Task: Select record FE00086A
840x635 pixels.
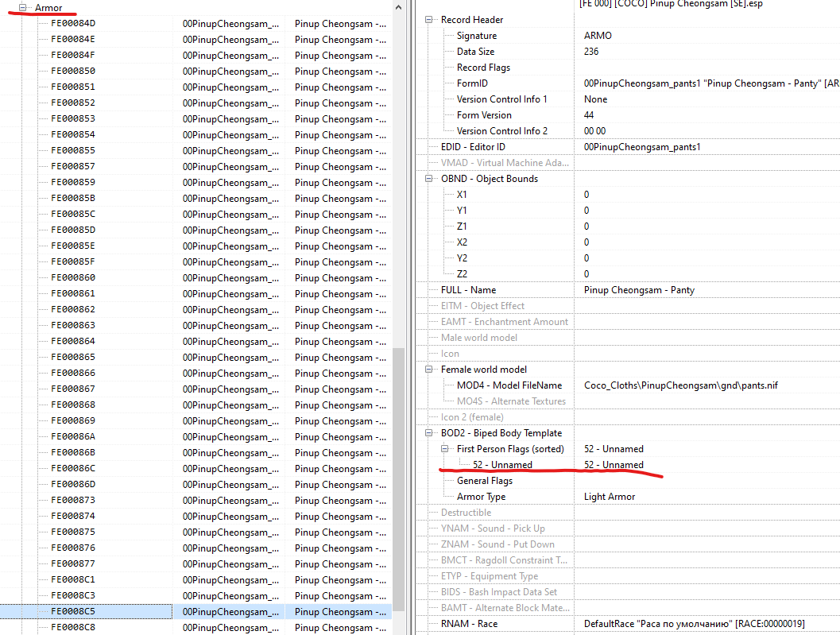Action: pos(73,437)
